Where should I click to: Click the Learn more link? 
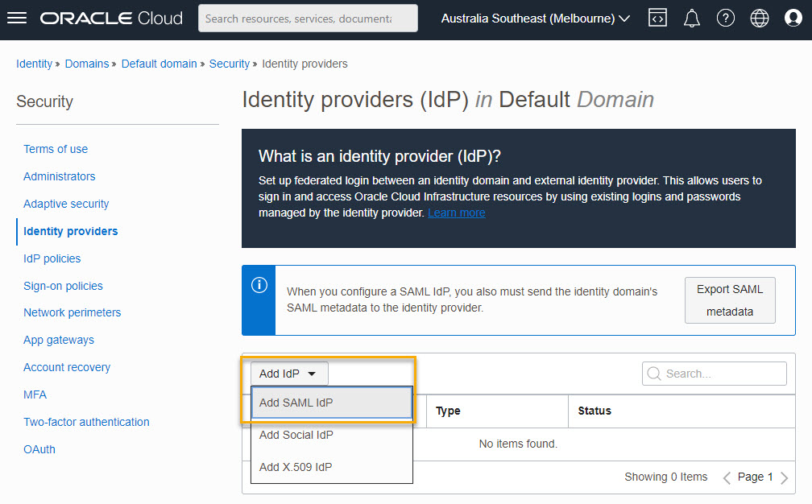(456, 213)
